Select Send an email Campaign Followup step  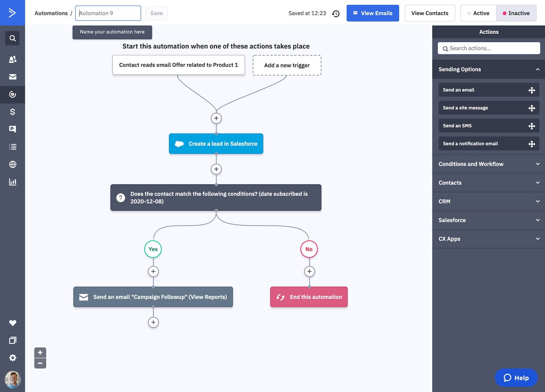click(x=153, y=297)
